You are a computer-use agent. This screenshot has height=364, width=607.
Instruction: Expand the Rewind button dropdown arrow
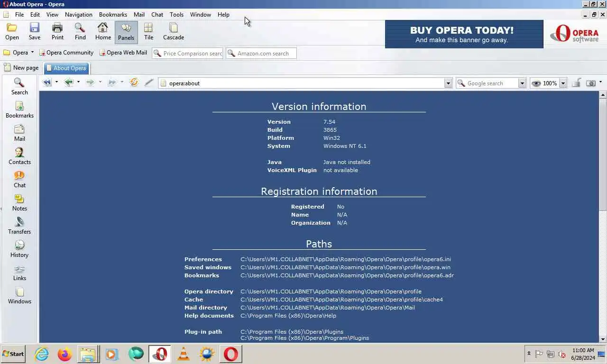click(x=56, y=82)
